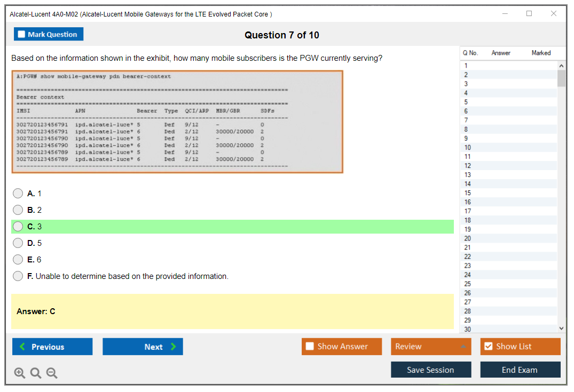This screenshot has width=574, height=392.
Task: Advance to the Next question
Action: pos(143,347)
